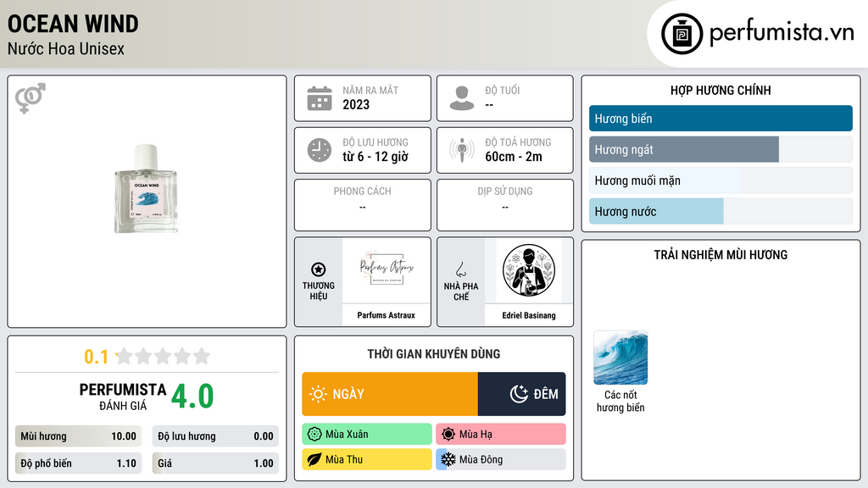Click the NGÀY daytime bar
The height and width of the screenshot is (488, 868).
point(390,394)
